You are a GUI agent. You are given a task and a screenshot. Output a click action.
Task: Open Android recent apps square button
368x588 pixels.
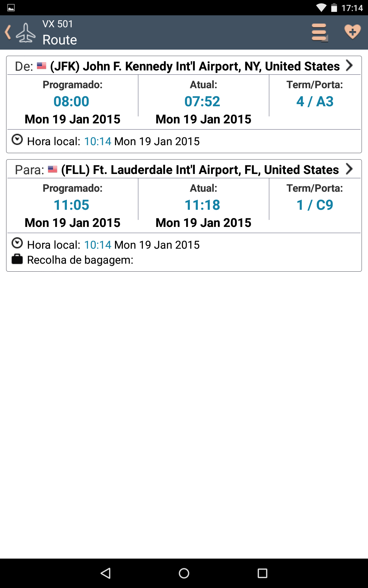tap(262, 573)
